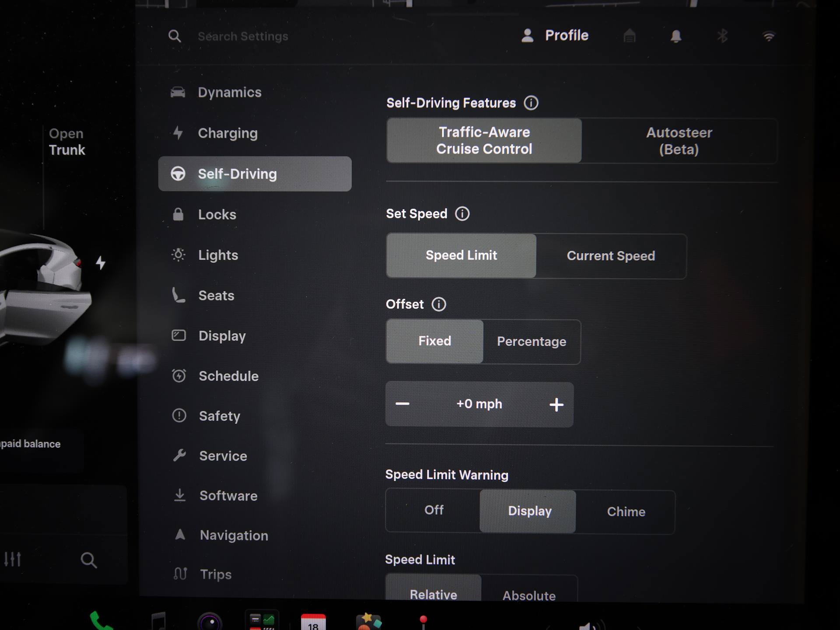
Task: Click the Locks padlock icon
Action: [x=178, y=214]
